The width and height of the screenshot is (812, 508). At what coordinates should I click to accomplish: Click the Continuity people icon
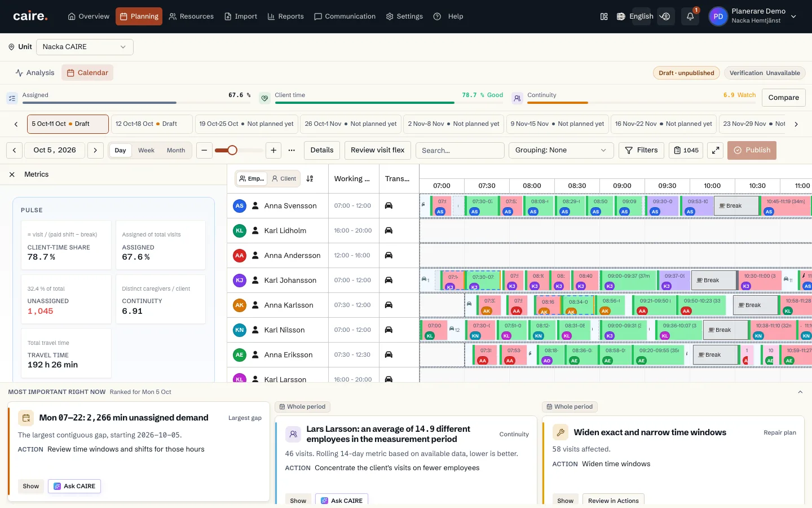(517, 98)
